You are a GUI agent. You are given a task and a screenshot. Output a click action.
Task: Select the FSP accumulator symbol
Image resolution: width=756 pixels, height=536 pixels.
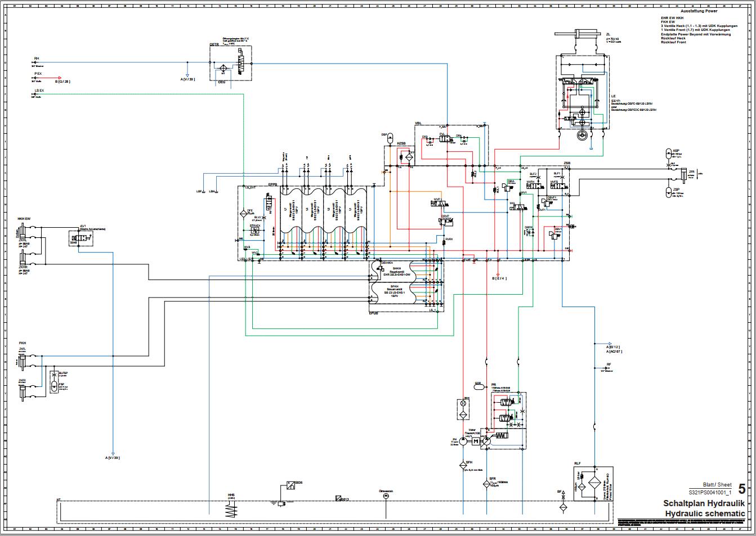point(53,386)
